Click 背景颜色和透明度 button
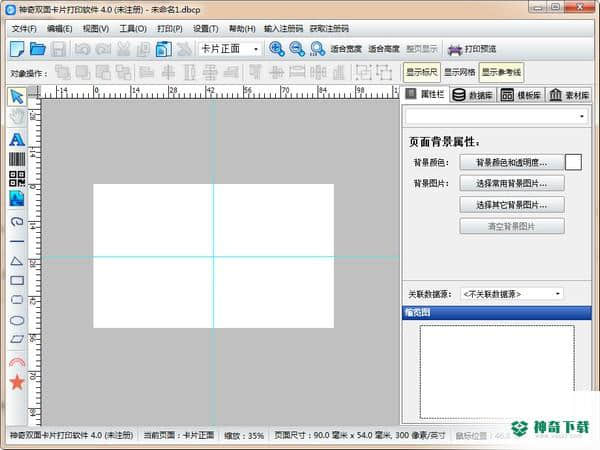Screen dimensions: 600x450 (x=512, y=163)
